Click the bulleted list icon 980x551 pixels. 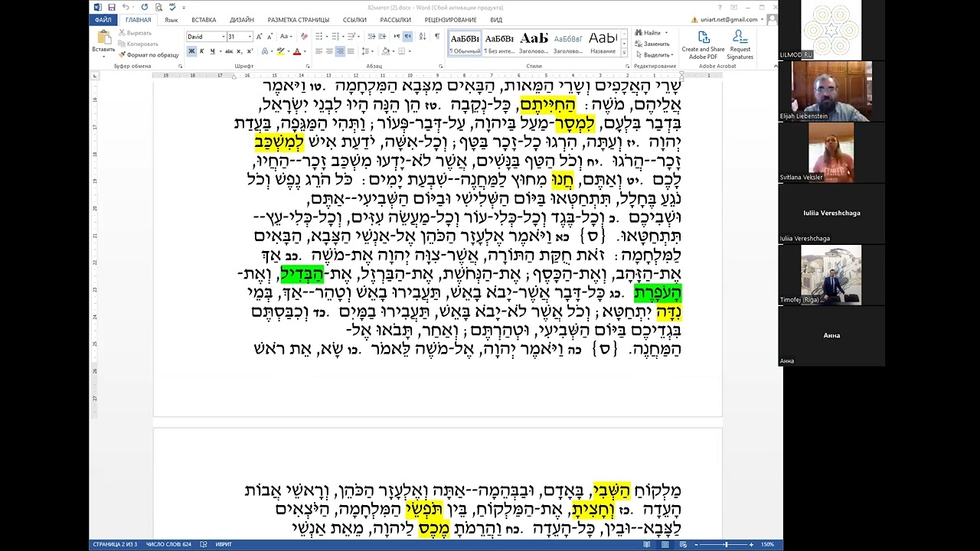tap(319, 37)
